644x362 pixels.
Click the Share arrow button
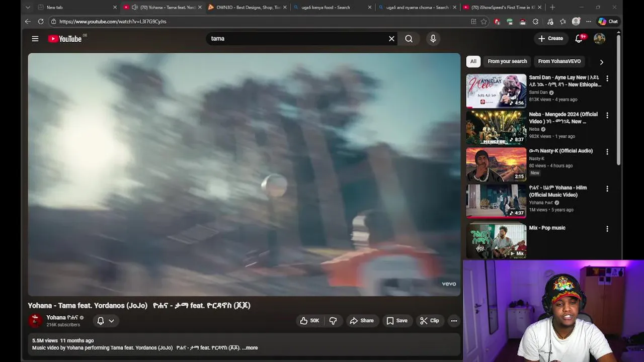pyautogui.click(x=362, y=321)
